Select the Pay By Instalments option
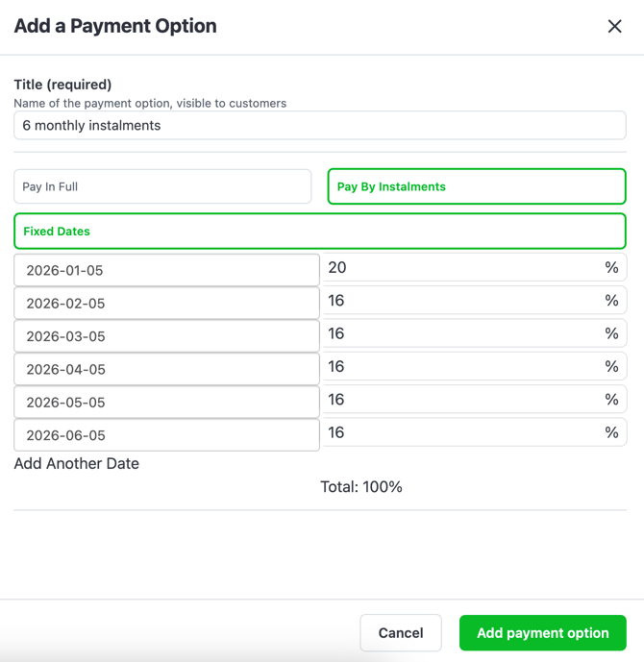644x662 pixels. [477, 186]
